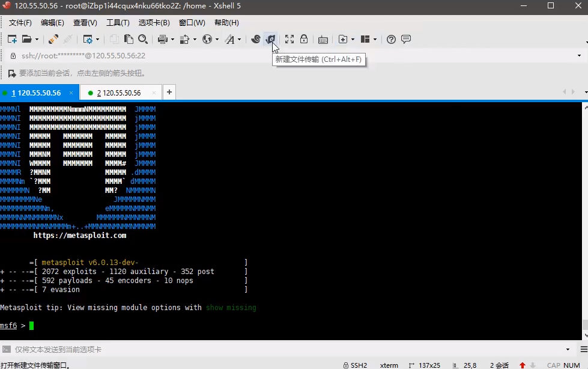
Task: Click the terminal scrollbar up arrow
Action: 586,108
